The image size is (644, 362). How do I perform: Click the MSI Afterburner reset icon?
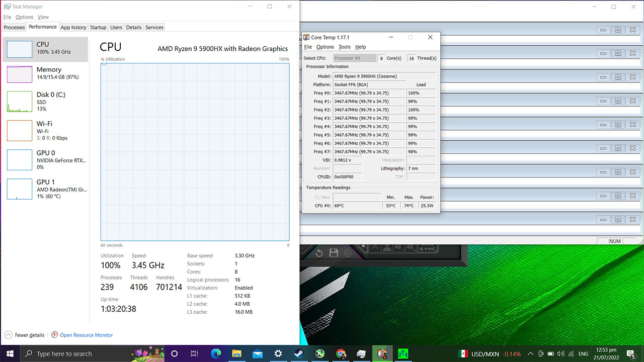[319, 253]
